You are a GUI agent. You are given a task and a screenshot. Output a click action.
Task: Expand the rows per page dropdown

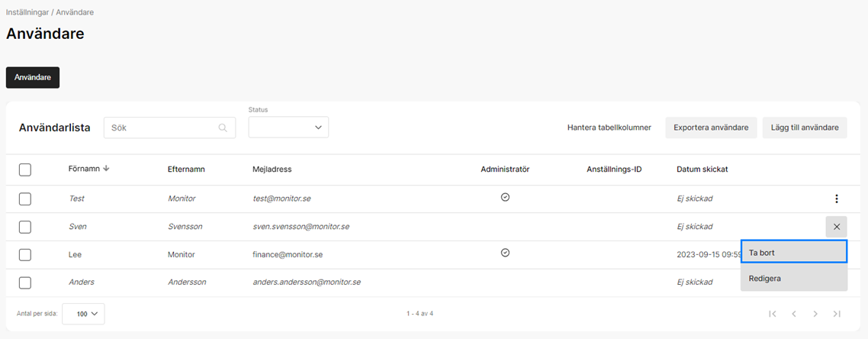coord(83,314)
